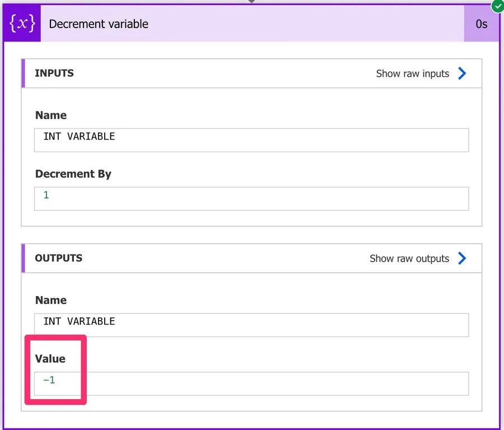This screenshot has height=430, width=504.
Task: Collapse the Decrement variable action header
Action: (252, 24)
